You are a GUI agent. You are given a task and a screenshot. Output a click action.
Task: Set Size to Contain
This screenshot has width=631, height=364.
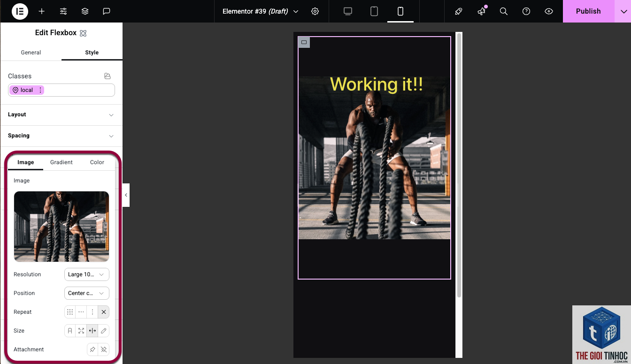click(92, 331)
